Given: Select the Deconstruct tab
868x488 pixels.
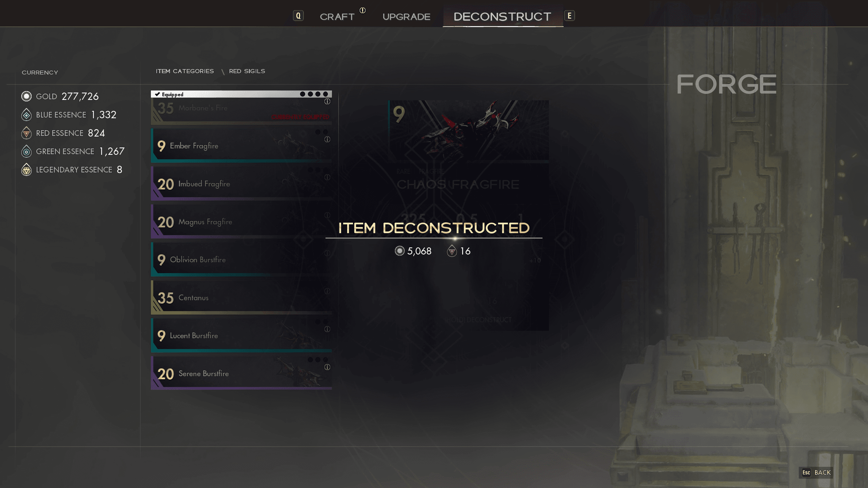Looking at the screenshot, I should pos(502,16).
